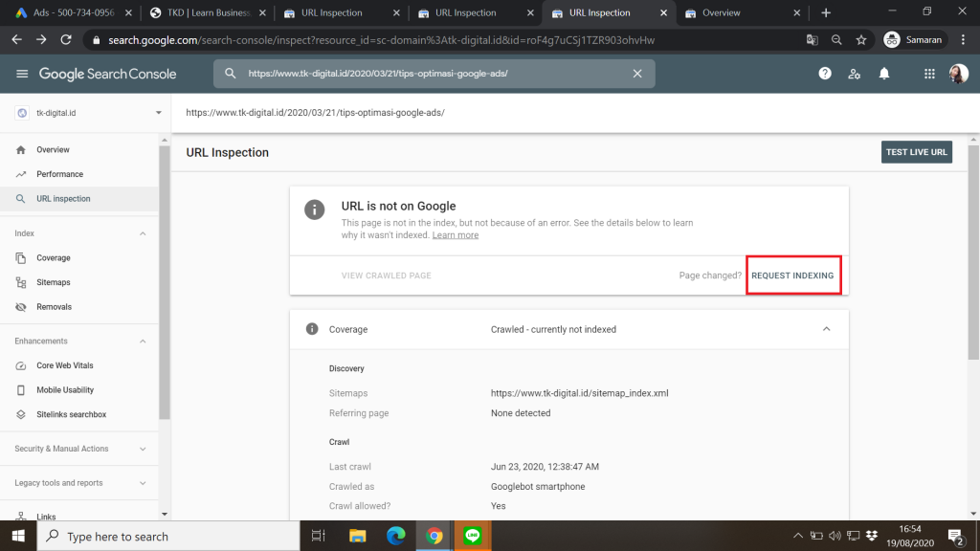Click VIEW CRAWLED PAGE
This screenshot has height=551, width=980.
(387, 275)
